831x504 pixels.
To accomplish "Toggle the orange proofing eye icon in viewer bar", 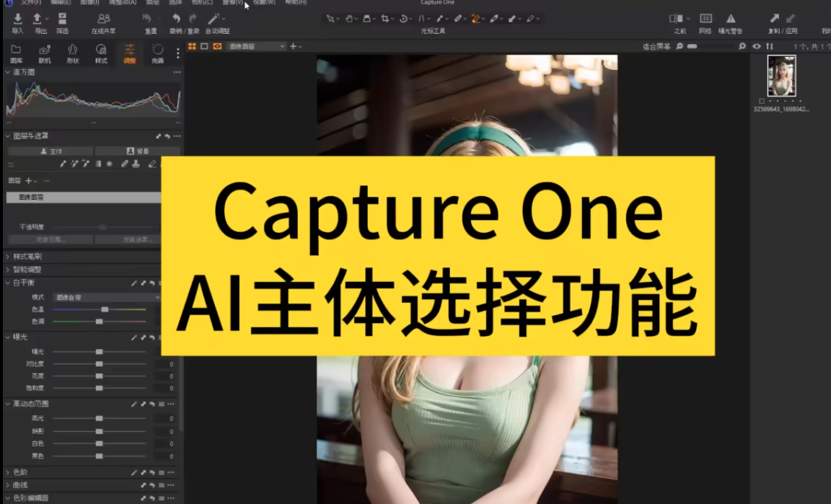I will 217,46.
